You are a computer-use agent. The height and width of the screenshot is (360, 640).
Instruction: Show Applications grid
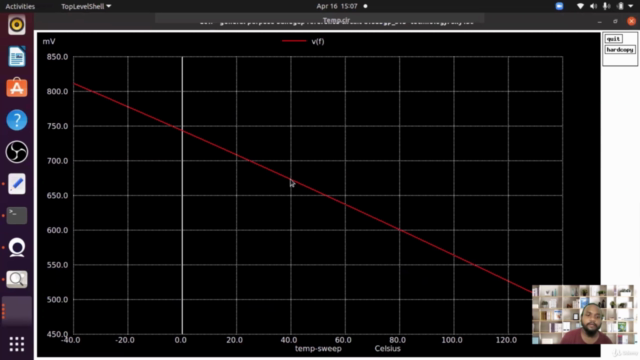tap(17, 344)
